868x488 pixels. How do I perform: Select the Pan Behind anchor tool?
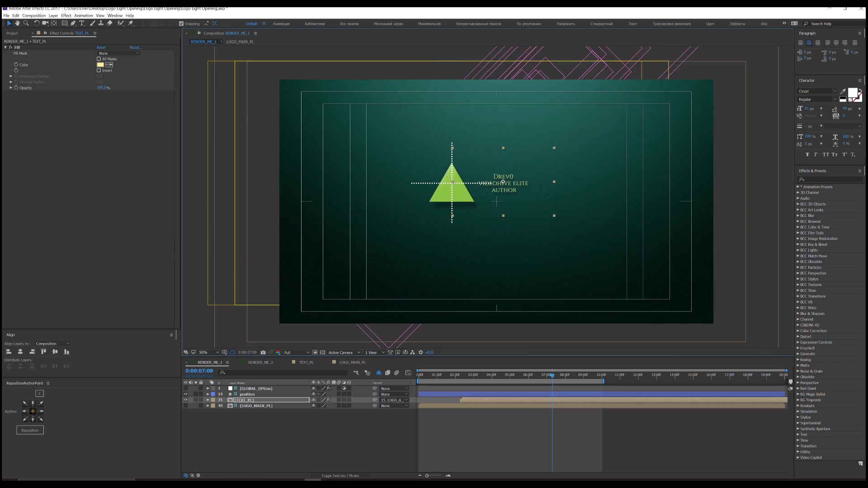(54, 23)
